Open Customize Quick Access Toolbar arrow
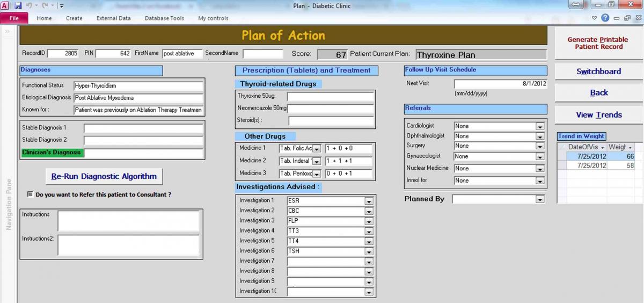Image resolution: width=644 pixels, height=303 pixels. tap(61, 6)
